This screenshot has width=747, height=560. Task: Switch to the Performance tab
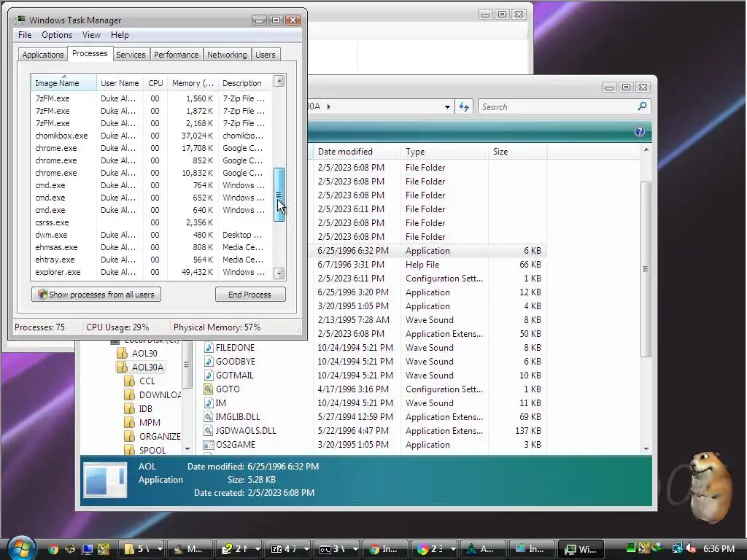pyautogui.click(x=176, y=55)
